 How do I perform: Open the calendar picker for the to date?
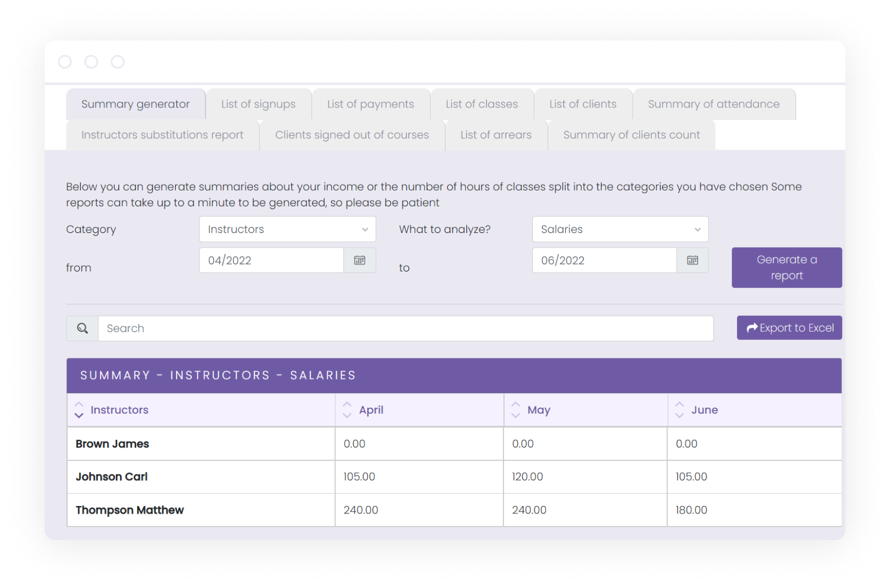692,260
